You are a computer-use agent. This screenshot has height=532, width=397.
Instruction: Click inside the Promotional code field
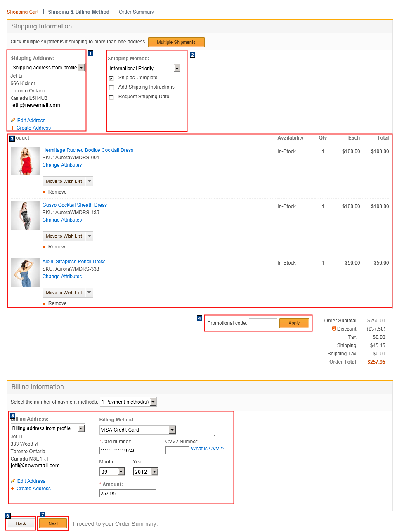coord(263,322)
